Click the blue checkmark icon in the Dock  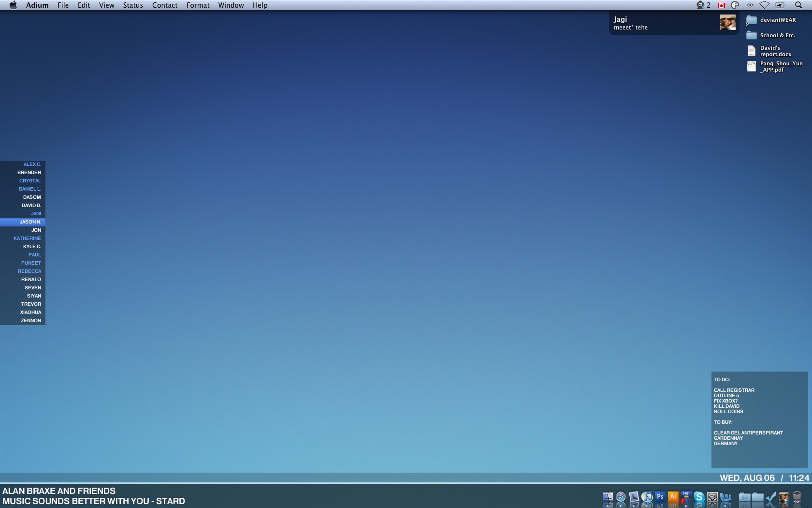point(771,498)
